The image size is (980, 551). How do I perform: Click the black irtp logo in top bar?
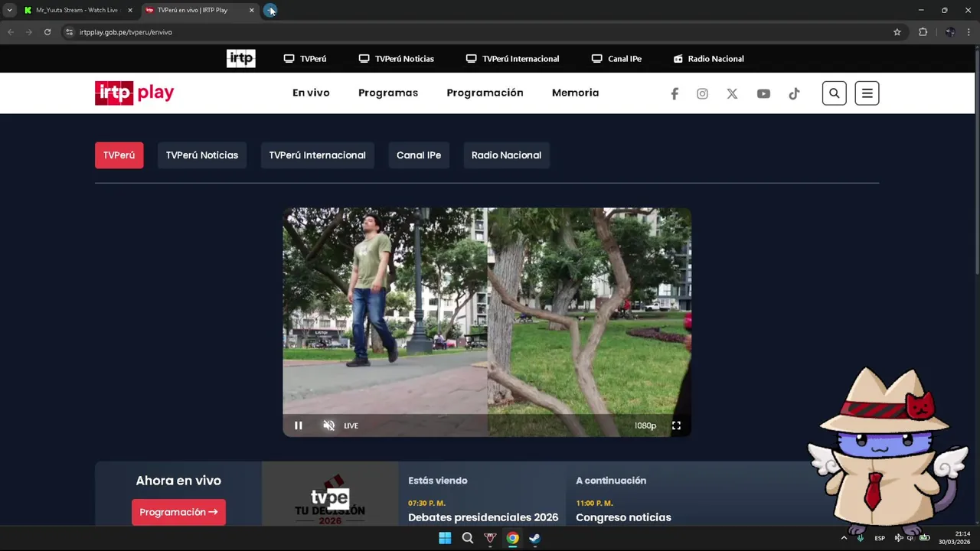pos(240,59)
